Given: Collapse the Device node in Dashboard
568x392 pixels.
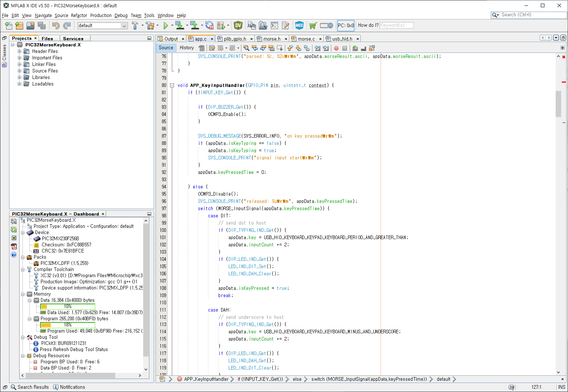Looking at the screenshot, I should pyautogui.click(x=23, y=233).
